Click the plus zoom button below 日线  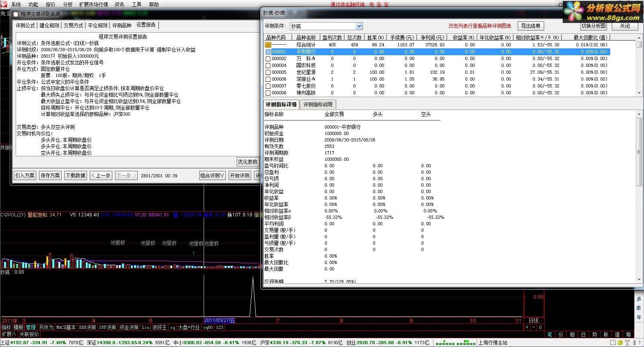tap(527, 327)
